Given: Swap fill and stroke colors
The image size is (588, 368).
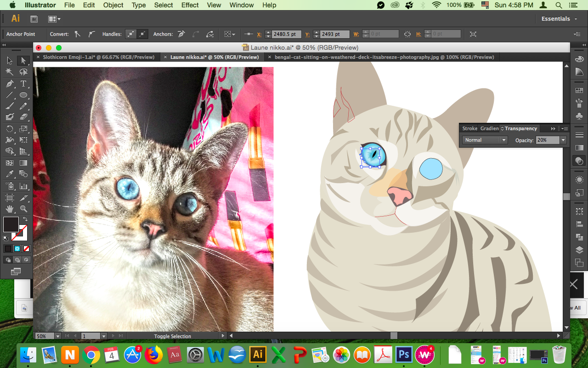Looking at the screenshot, I should (x=25, y=219).
